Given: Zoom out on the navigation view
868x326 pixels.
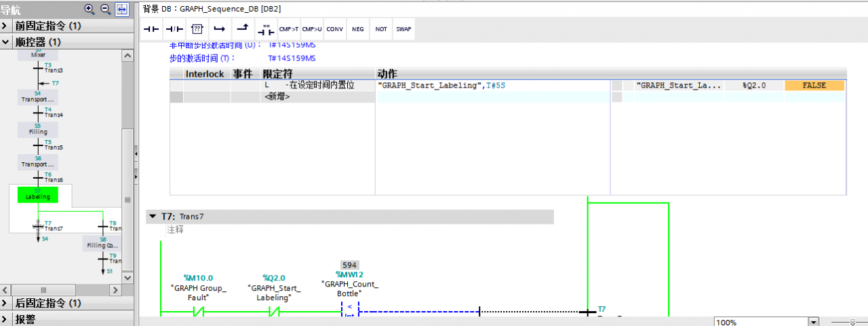Looking at the screenshot, I should point(105,9).
